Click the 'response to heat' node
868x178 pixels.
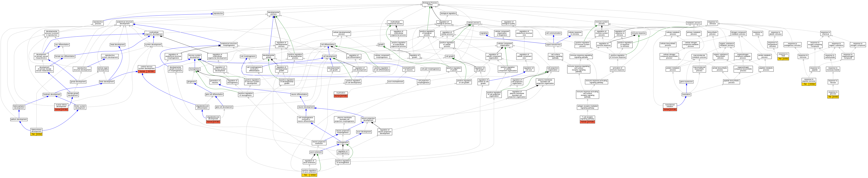coord(783,56)
